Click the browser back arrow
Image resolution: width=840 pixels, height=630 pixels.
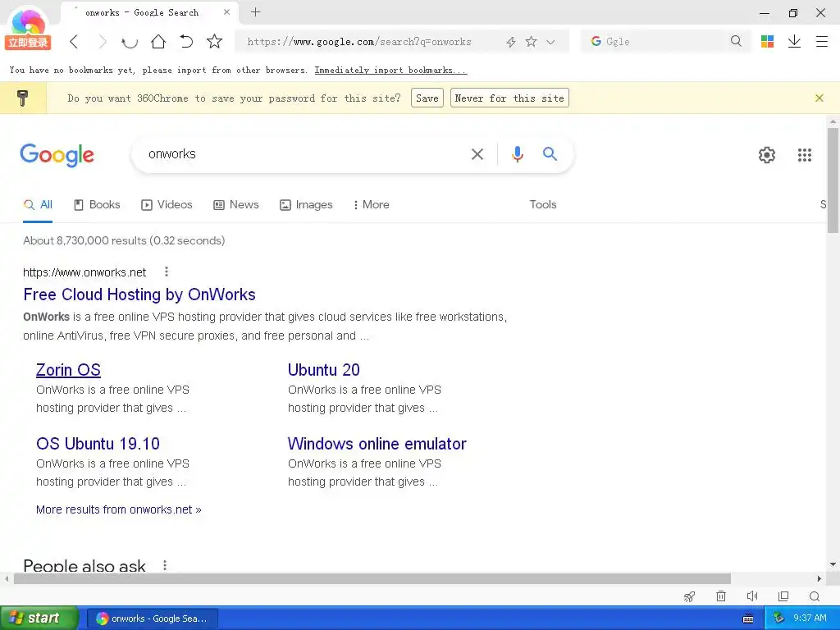[x=74, y=42]
